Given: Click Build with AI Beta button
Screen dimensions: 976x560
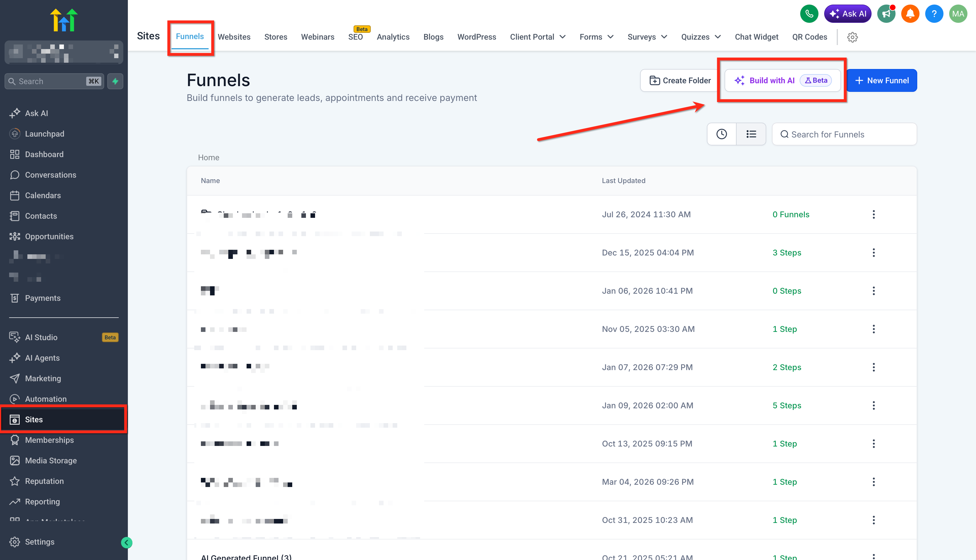Looking at the screenshot, I should 782,80.
